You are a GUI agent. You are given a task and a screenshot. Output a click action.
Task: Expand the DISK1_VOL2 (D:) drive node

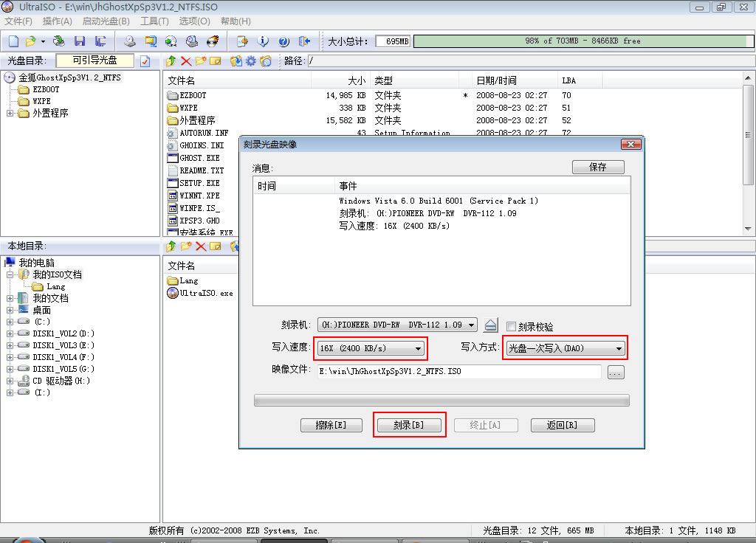pyautogui.click(x=10, y=333)
